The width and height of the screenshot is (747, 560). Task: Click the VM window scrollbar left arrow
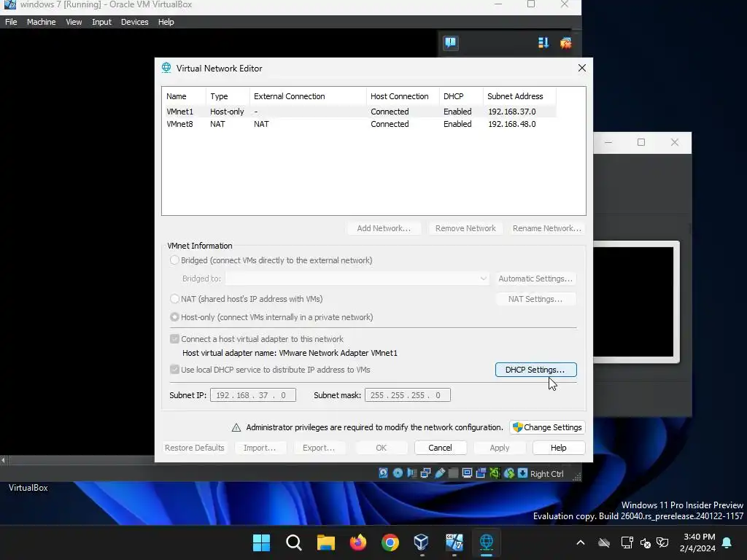pos(4,460)
